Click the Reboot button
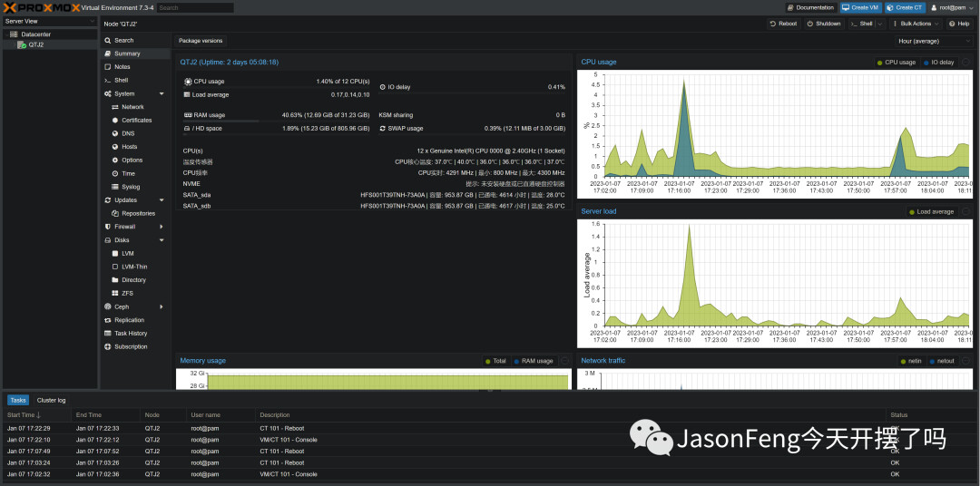This screenshot has width=980, height=486. [x=783, y=24]
